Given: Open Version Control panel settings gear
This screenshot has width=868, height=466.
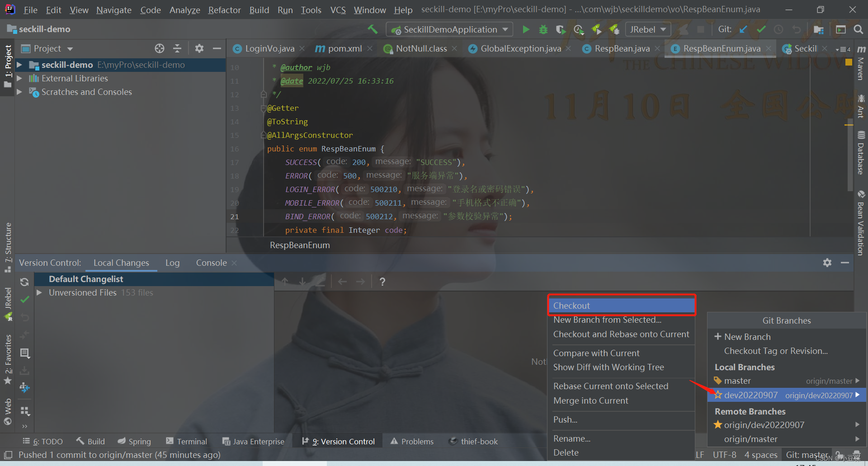Looking at the screenshot, I should pyautogui.click(x=827, y=263).
